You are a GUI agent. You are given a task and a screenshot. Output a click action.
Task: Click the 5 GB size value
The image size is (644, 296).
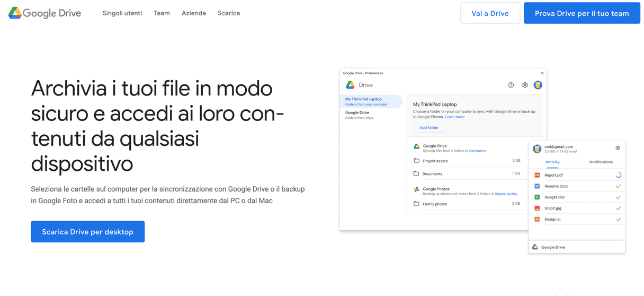click(516, 161)
